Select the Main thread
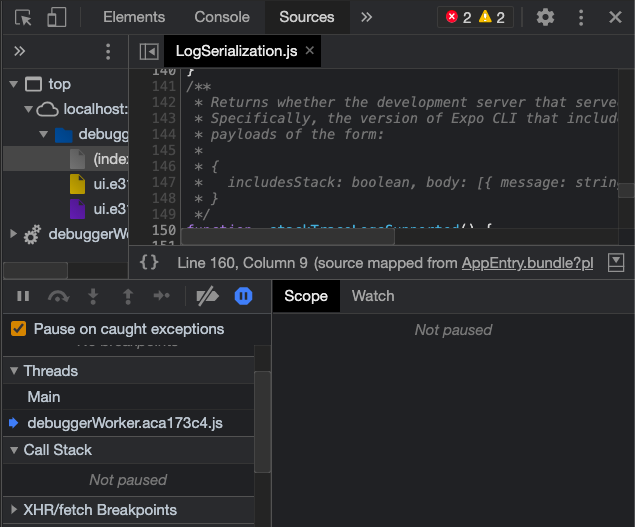The image size is (635, 527). point(128,397)
